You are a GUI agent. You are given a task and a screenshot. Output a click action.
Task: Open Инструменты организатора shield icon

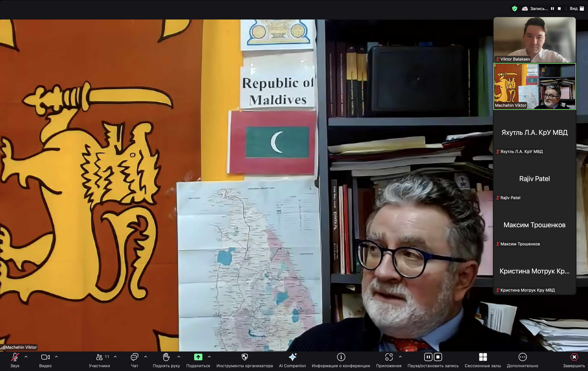click(x=244, y=357)
